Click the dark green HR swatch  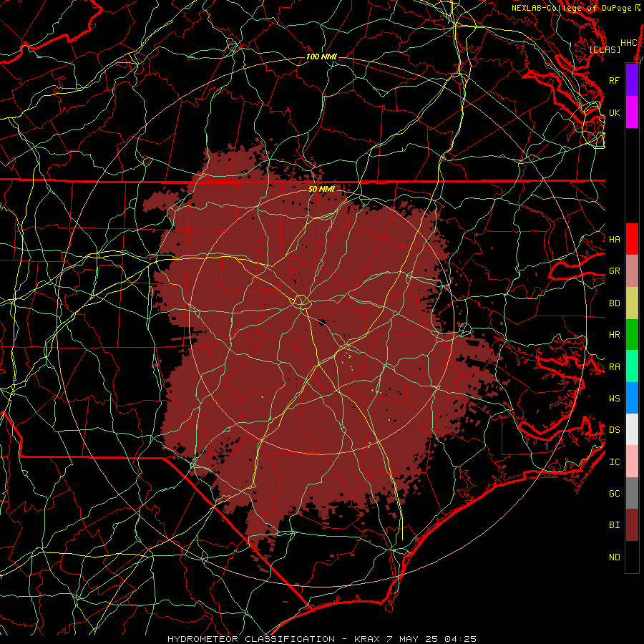632,335
